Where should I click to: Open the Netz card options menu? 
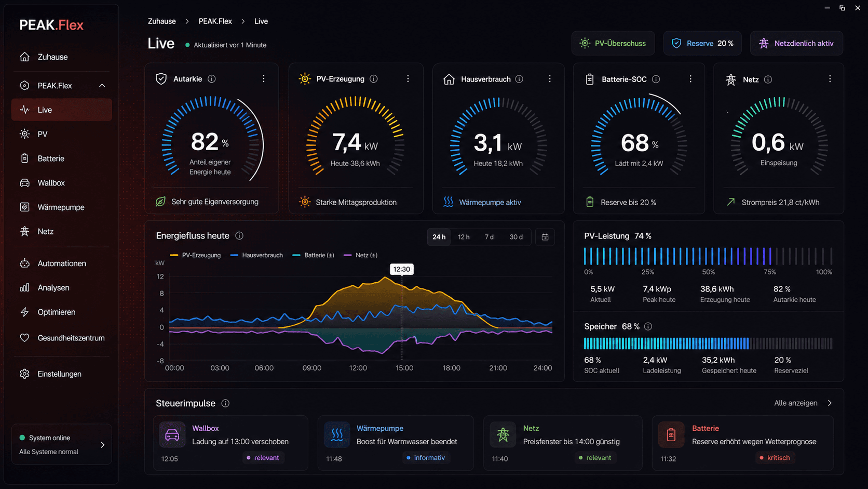830,79
